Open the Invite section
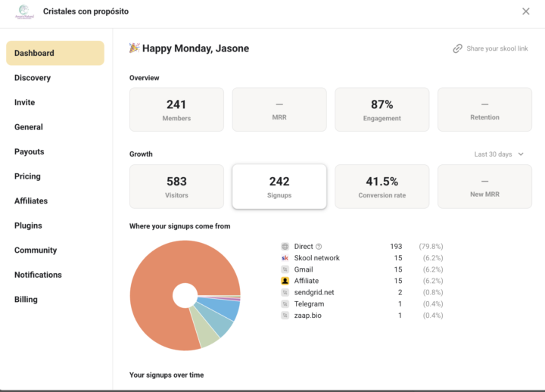545x392 pixels. [x=55, y=102]
